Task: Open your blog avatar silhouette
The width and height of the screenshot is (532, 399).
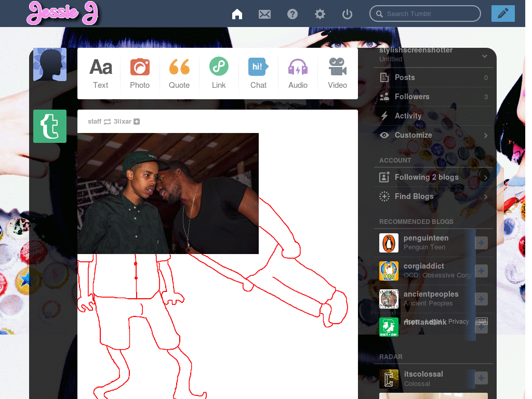Action: (x=50, y=64)
